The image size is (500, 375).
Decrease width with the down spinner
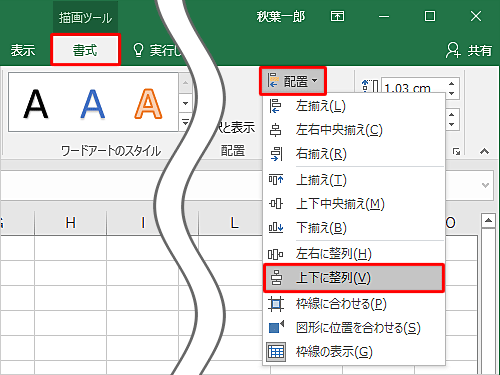point(452,124)
